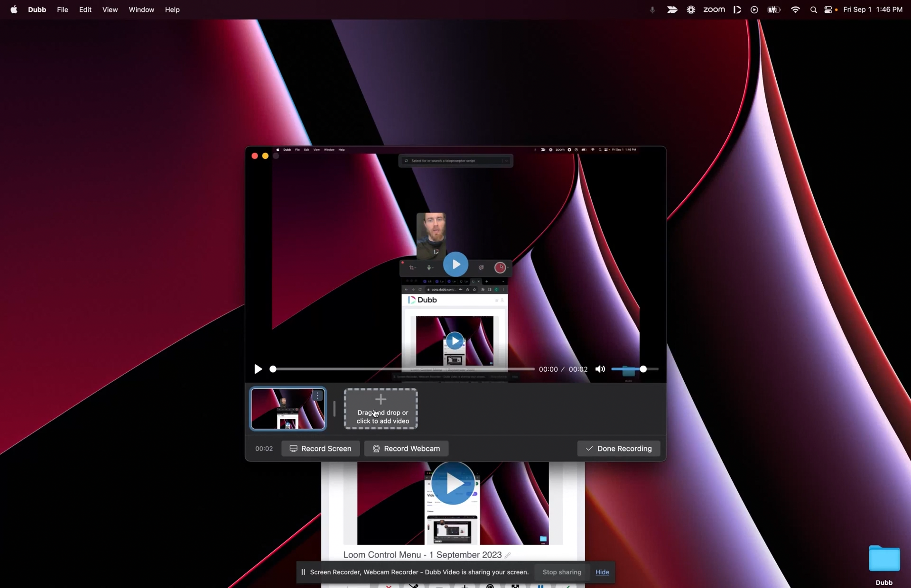Image resolution: width=911 pixels, height=588 pixels.
Task: Open Control Center
Action: (828, 9)
